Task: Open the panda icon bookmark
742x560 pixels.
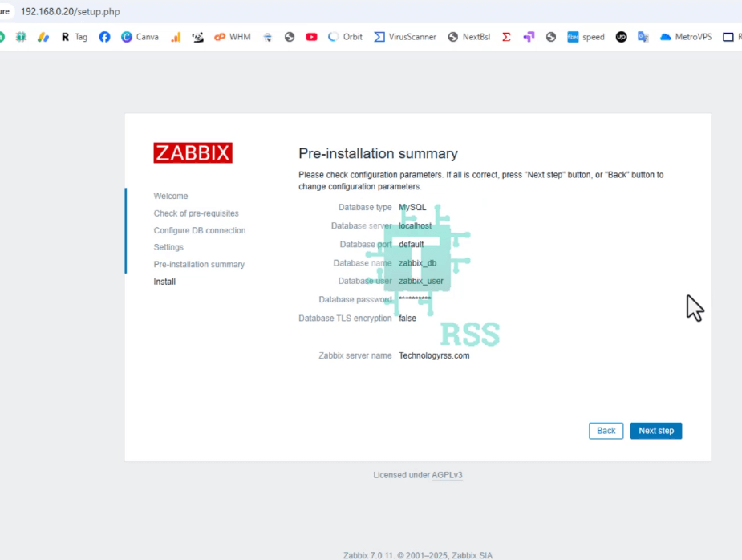Action: point(198,37)
